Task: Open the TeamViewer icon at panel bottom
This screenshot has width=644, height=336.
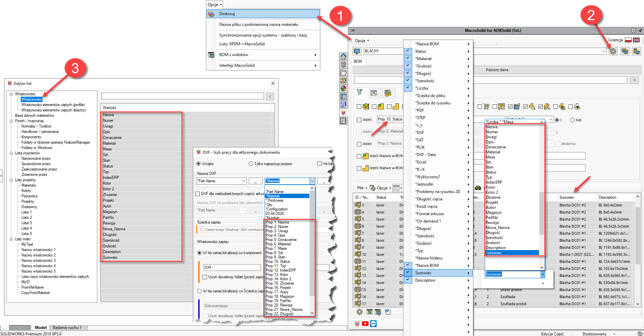Action: click(373, 324)
